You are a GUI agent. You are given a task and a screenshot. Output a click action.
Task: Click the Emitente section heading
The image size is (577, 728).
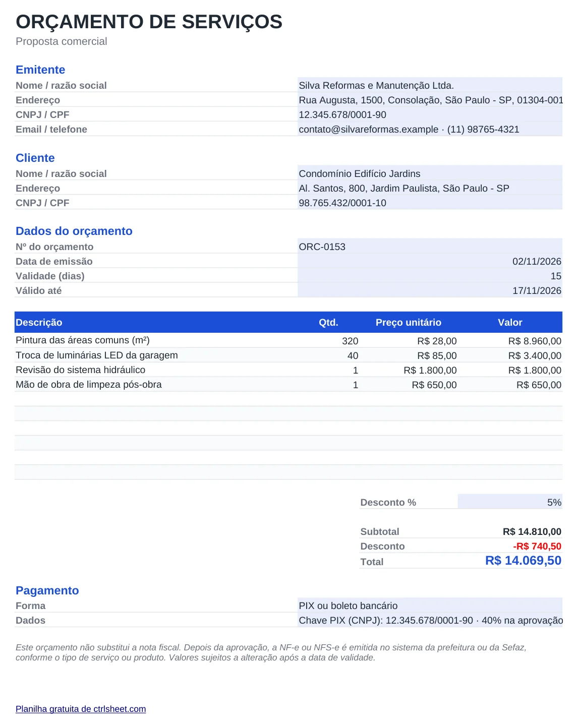click(x=40, y=70)
